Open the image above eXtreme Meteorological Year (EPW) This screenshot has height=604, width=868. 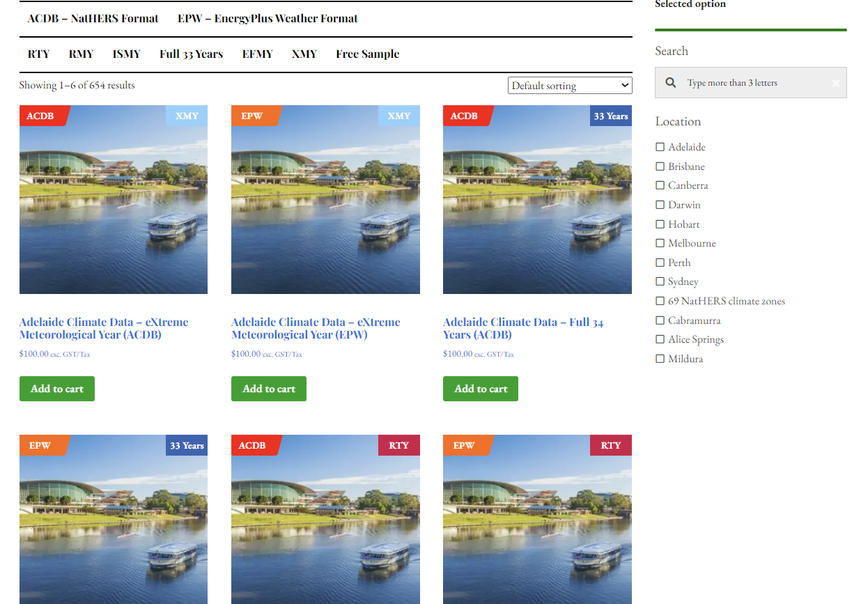(325, 199)
